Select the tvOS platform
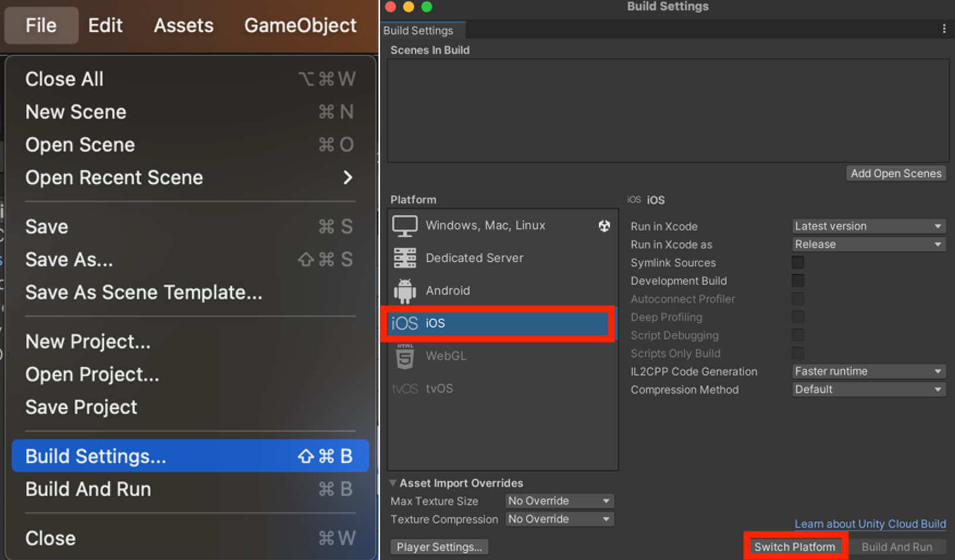Viewport: 955px width, 560px height. pos(439,388)
